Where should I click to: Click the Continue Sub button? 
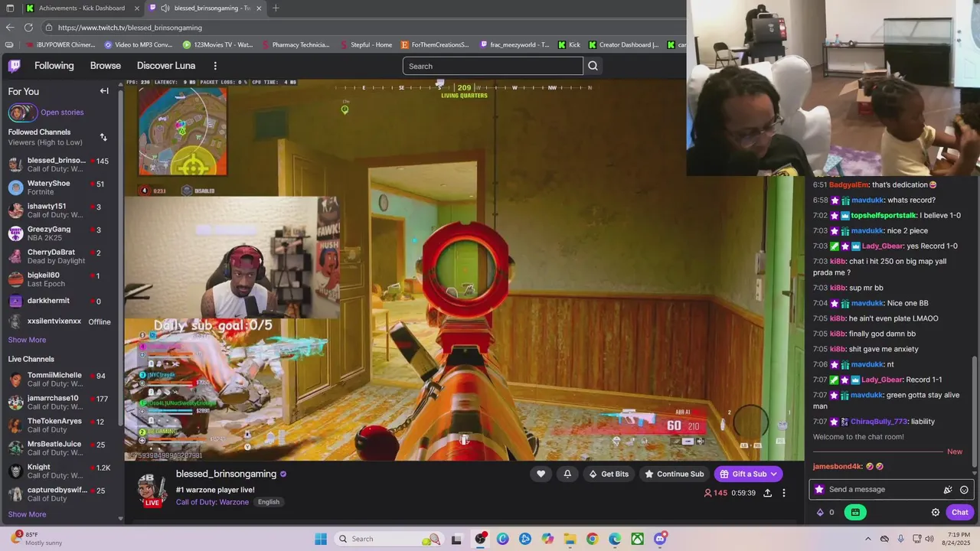[x=674, y=474]
